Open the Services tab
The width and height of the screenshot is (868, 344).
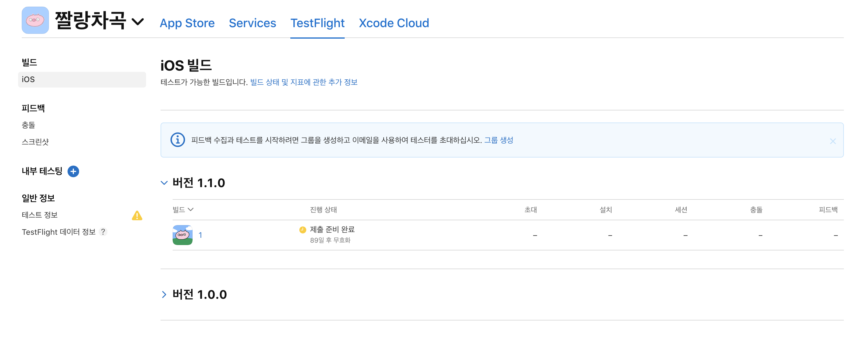point(252,23)
